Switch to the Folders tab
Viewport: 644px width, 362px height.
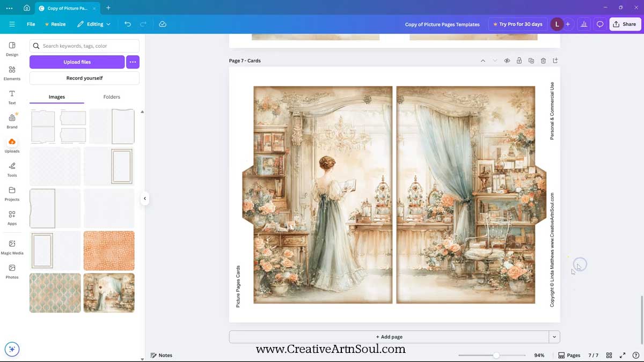112,97
